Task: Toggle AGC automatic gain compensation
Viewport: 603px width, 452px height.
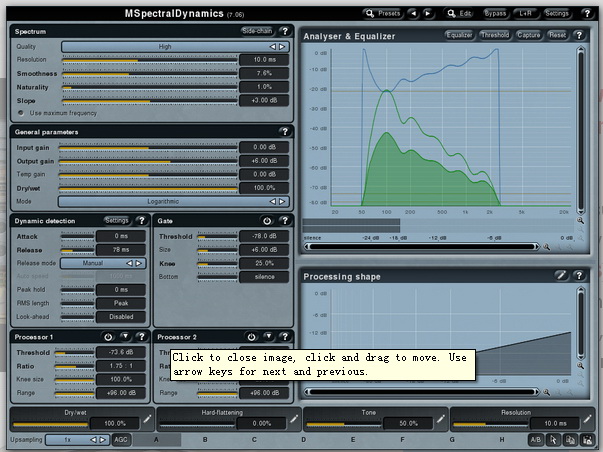Action: (121, 440)
